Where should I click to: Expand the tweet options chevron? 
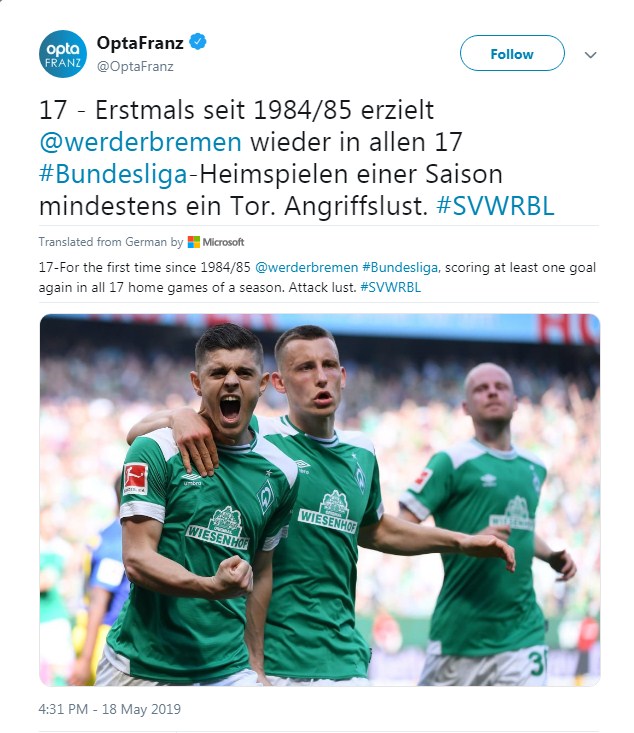click(x=591, y=55)
